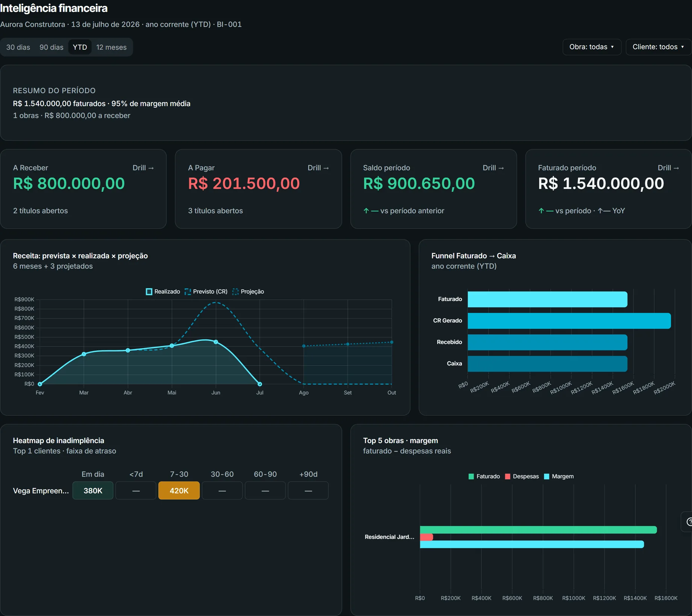
Task: Click the 420K 7-30 heatmap cell
Action: point(179,490)
